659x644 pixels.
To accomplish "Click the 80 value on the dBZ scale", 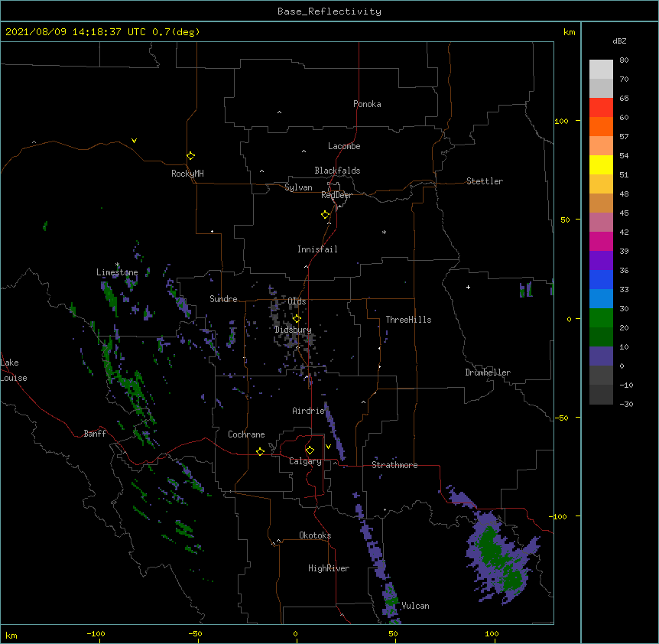I will pos(624,60).
